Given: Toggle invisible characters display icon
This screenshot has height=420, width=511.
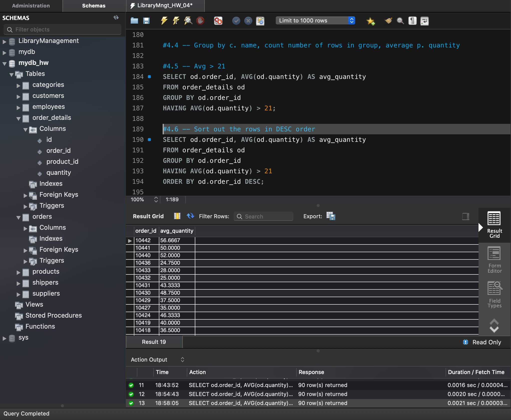Looking at the screenshot, I should (412, 20).
